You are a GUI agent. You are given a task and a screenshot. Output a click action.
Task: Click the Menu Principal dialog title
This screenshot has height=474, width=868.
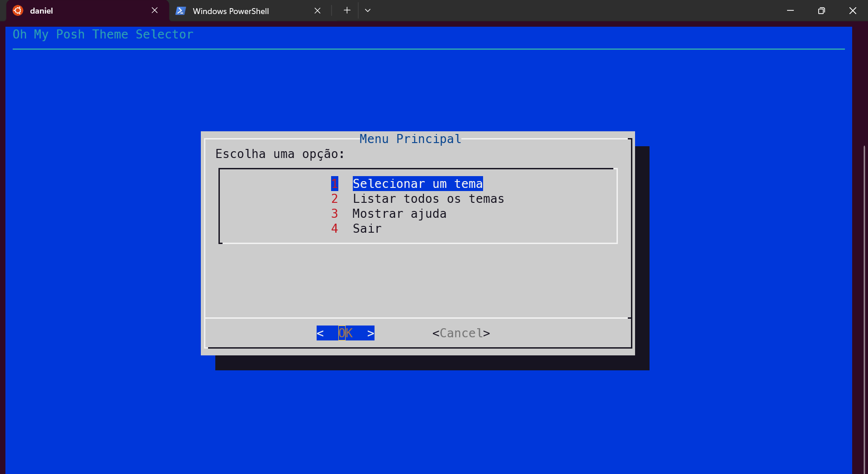410,139
